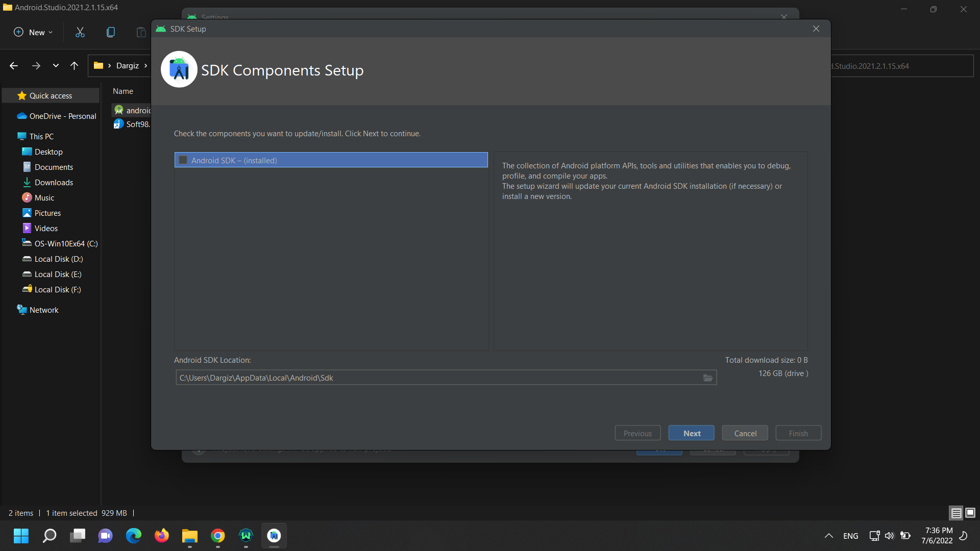Click the Finish button in SDK Setup
The image size is (980, 551).
(798, 433)
